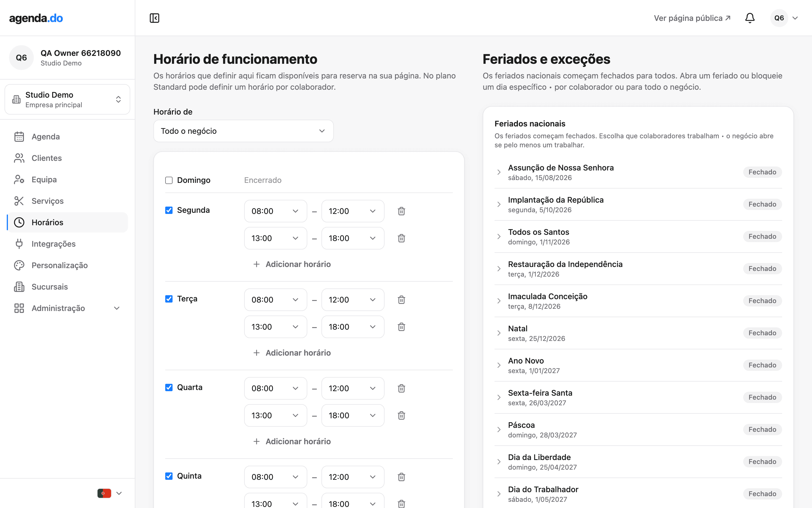The height and width of the screenshot is (508, 812).
Task: Open Terça 13:00 start time dropdown
Action: point(275,327)
